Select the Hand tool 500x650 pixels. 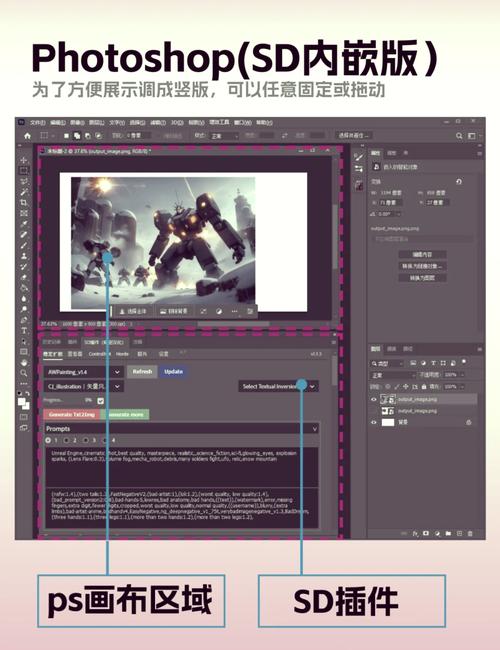tap(24, 363)
